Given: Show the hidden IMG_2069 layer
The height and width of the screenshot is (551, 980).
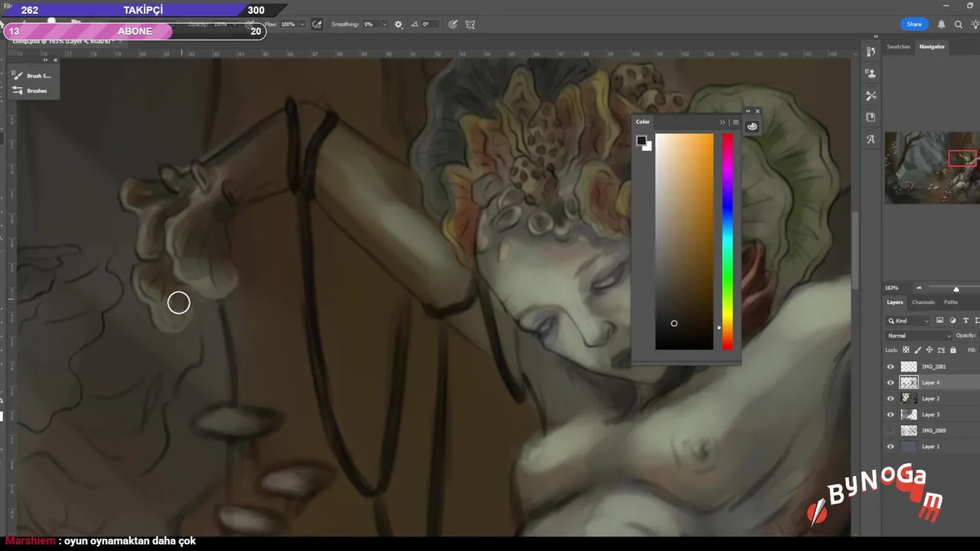Looking at the screenshot, I should tap(890, 431).
